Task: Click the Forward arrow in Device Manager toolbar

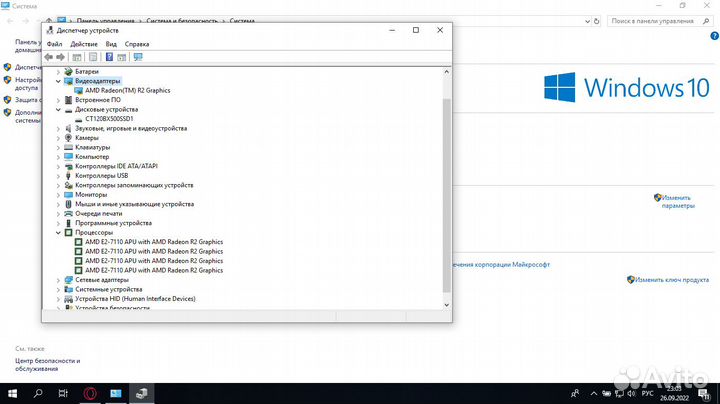Action: (x=61, y=57)
